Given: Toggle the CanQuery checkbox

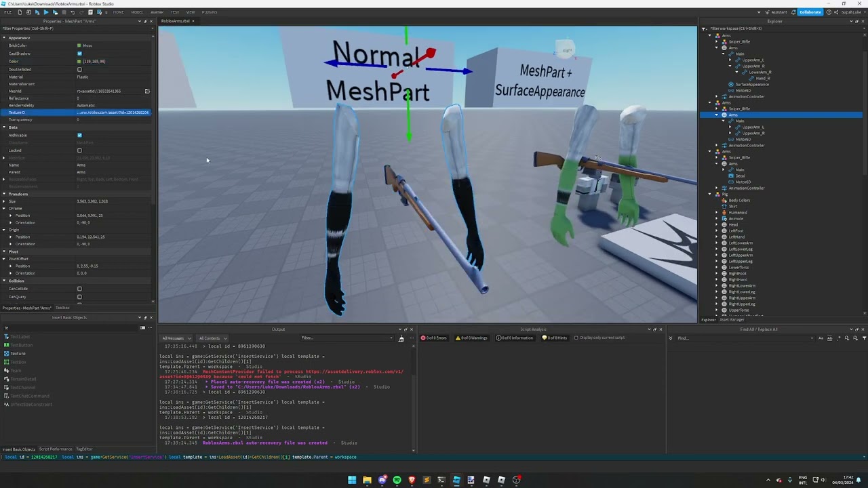Looking at the screenshot, I should 79,297.
